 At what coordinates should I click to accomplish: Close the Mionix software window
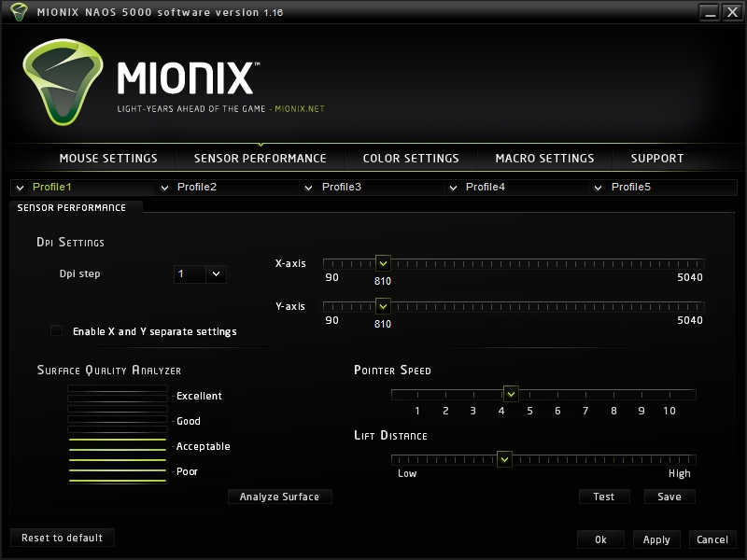coord(732,12)
